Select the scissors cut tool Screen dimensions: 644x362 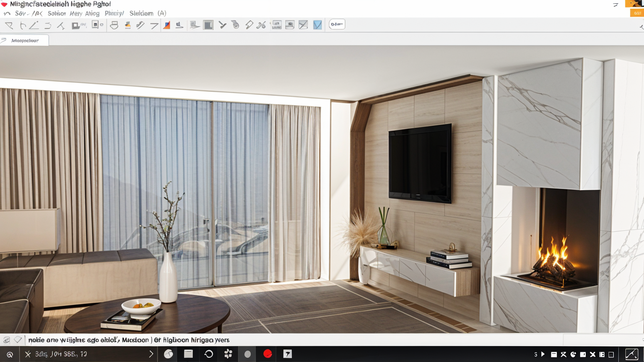click(261, 25)
